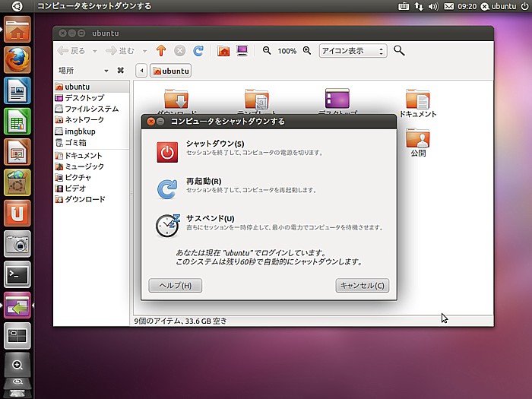Launch the screenshot camera tool
Image resolution: width=532 pixels, height=399 pixels.
pyautogui.click(x=17, y=244)
